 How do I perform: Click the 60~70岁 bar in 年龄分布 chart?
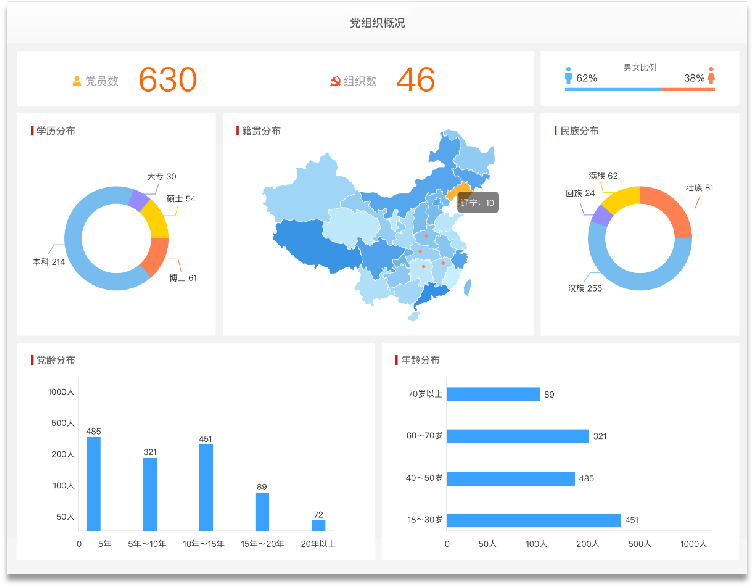(x=517, y=436)
